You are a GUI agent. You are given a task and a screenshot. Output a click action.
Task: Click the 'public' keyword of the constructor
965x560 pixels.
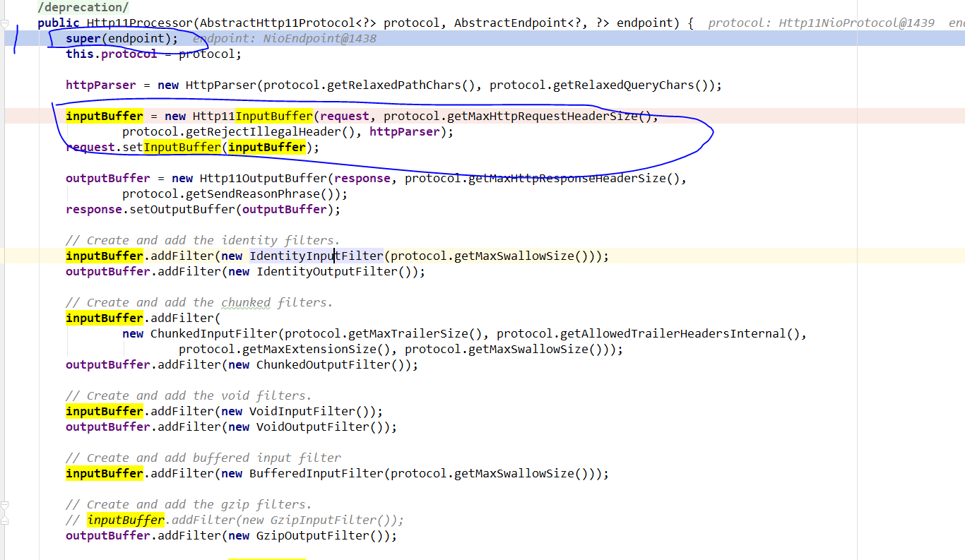(x=59, y=23)
